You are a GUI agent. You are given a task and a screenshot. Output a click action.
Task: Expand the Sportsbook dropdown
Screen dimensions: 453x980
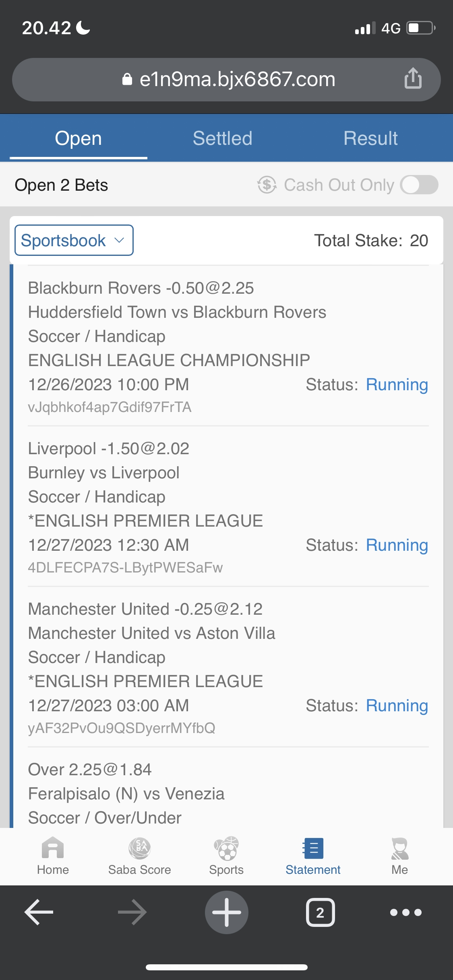point(74,241)
